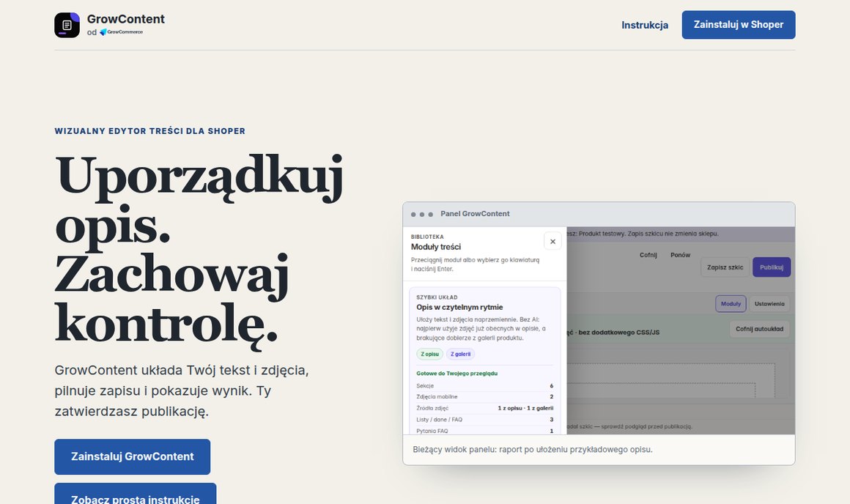The image size is (850, 504).
Task: Select the Z opisu tag
Action: pos(430,354)
